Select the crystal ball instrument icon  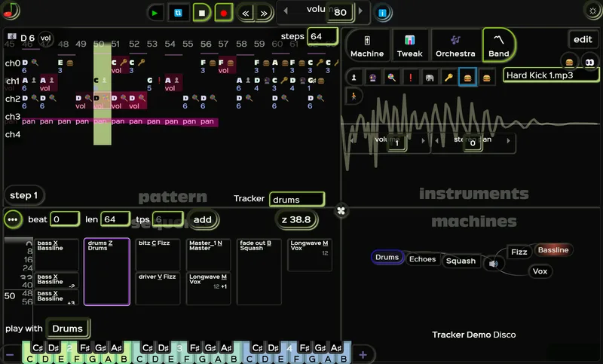[372, 78]
